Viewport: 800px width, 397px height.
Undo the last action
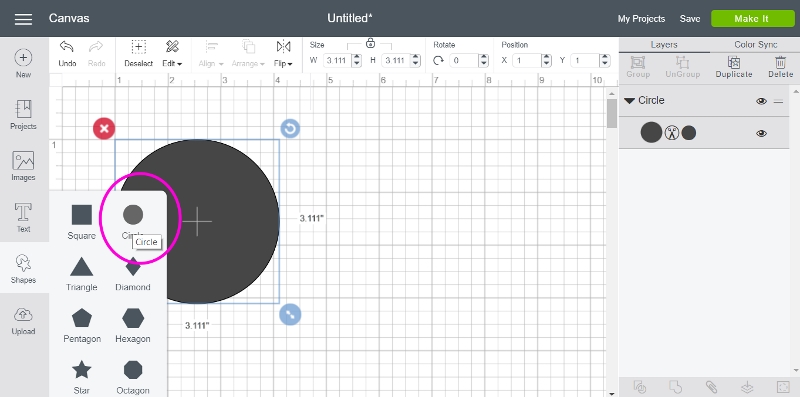click(67, 53)
